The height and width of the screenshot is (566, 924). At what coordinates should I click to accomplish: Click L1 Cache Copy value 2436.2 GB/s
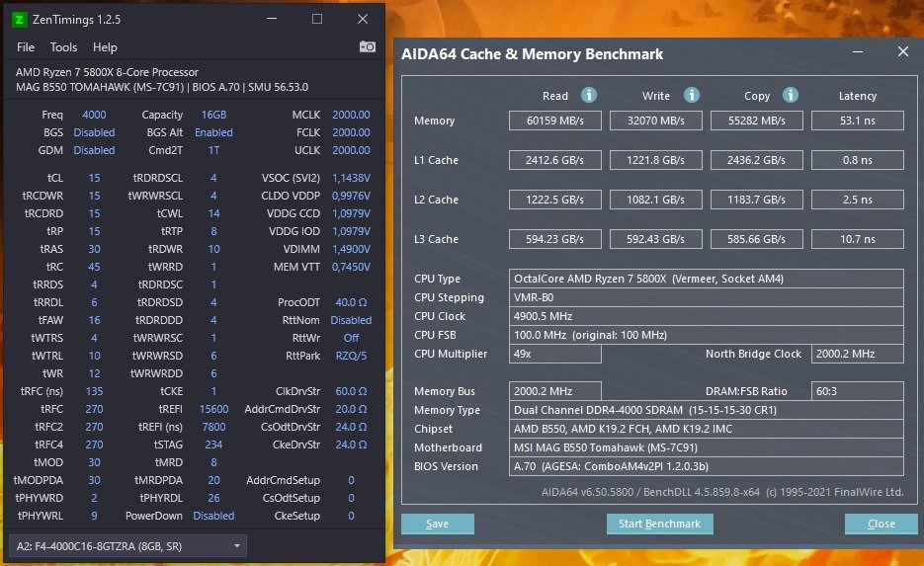click(757, 160)
